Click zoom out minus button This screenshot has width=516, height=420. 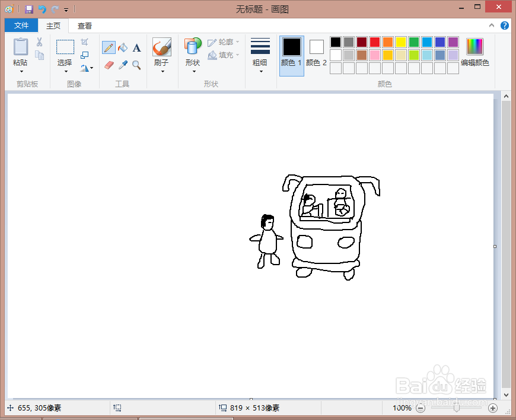click(x=421, y=409)
